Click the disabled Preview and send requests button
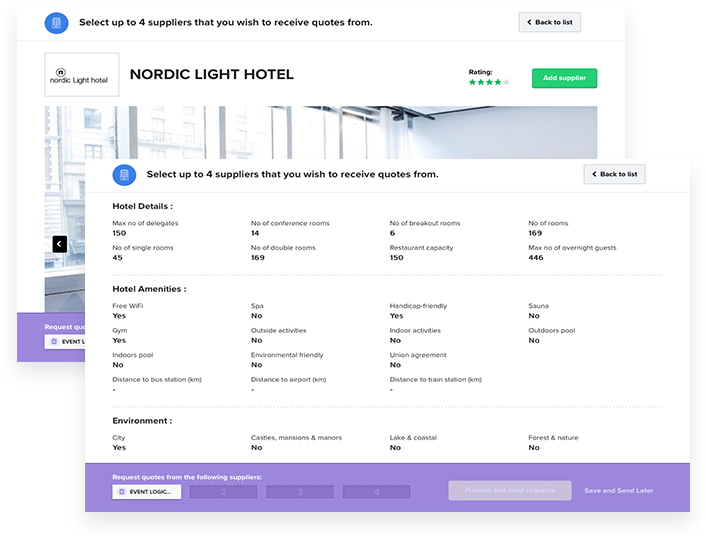The width and height of the screenshot is (707, 539). pyautogui.click(x=510, y=490)
